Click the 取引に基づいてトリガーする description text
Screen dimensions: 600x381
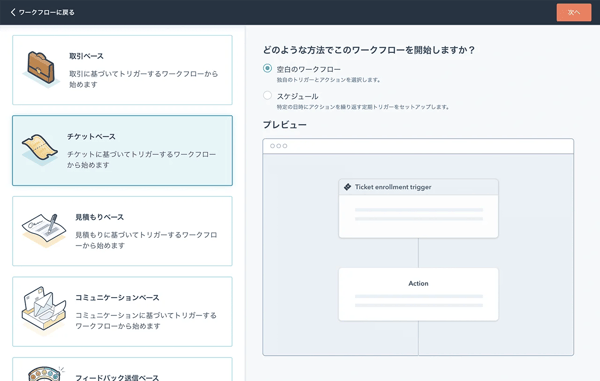click(x=143, y=79)
